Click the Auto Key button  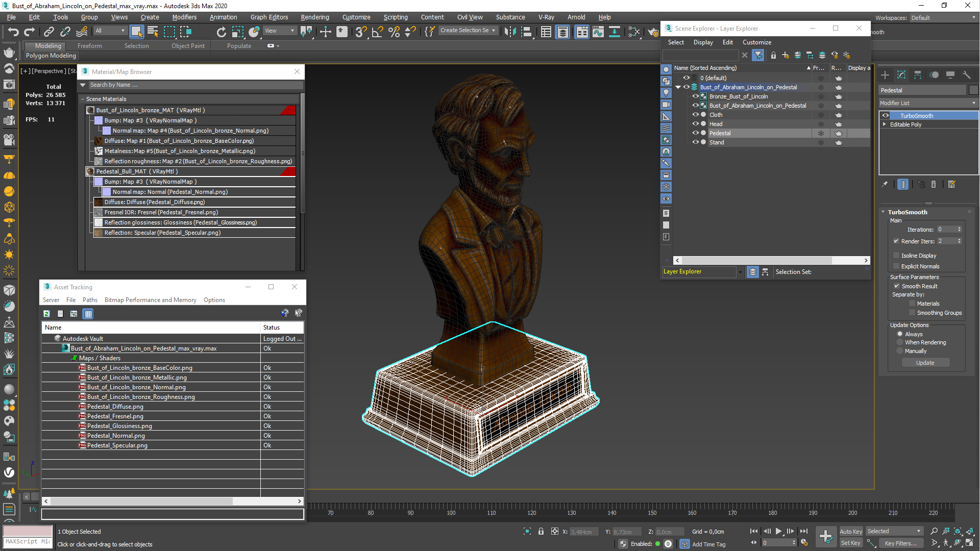point(851,532)
